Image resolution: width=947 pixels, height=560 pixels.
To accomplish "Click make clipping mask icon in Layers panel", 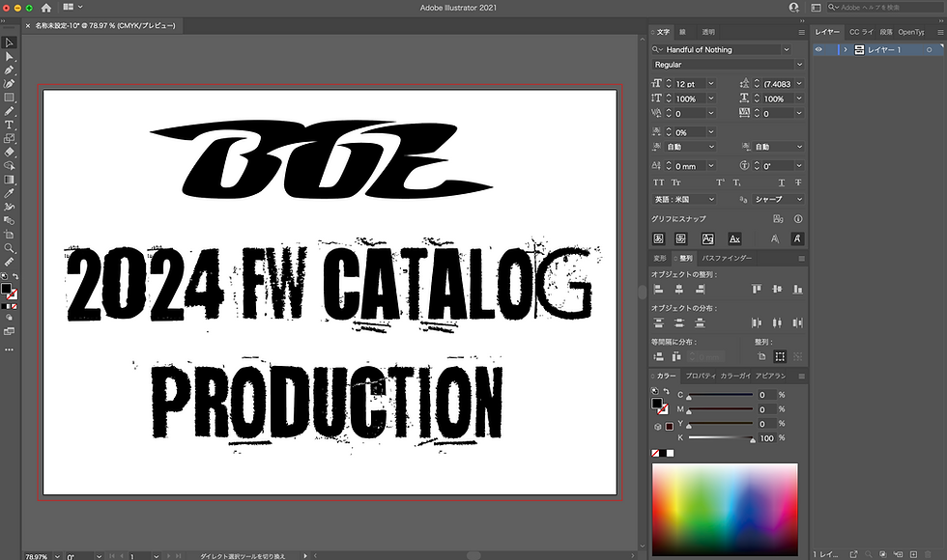I will [883, 554].
